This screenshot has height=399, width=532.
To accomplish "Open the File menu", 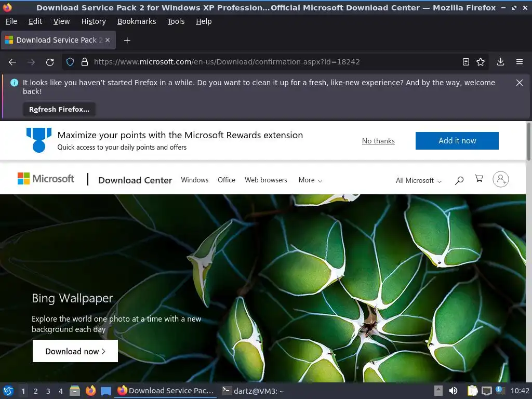I will coord(11,21).
